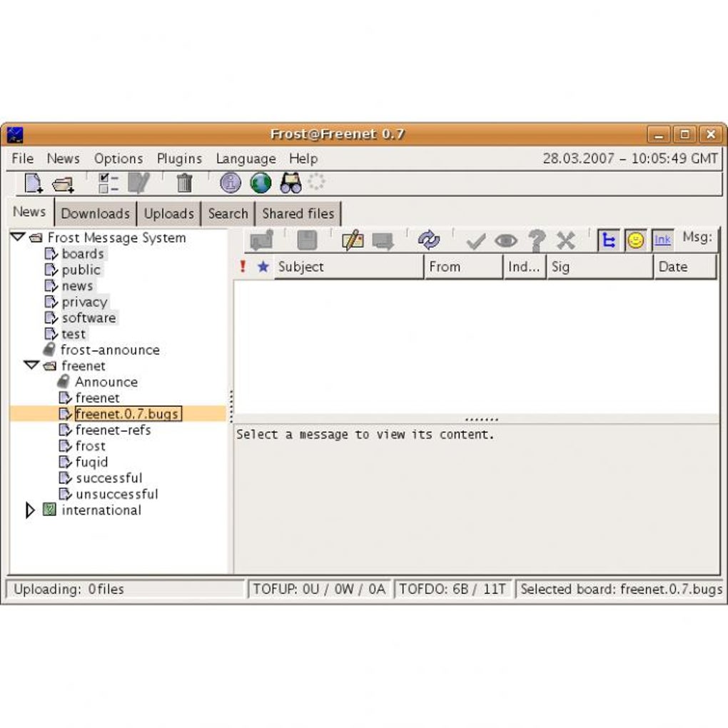
Task: Click the green globe known boards icon
Action: point(261,183)
